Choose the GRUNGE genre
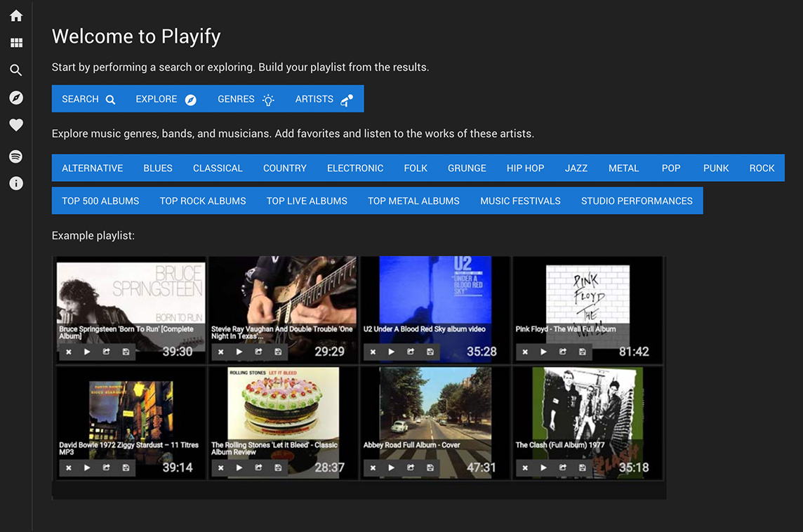This screenshot has height=532, width=803. [467, 168]
